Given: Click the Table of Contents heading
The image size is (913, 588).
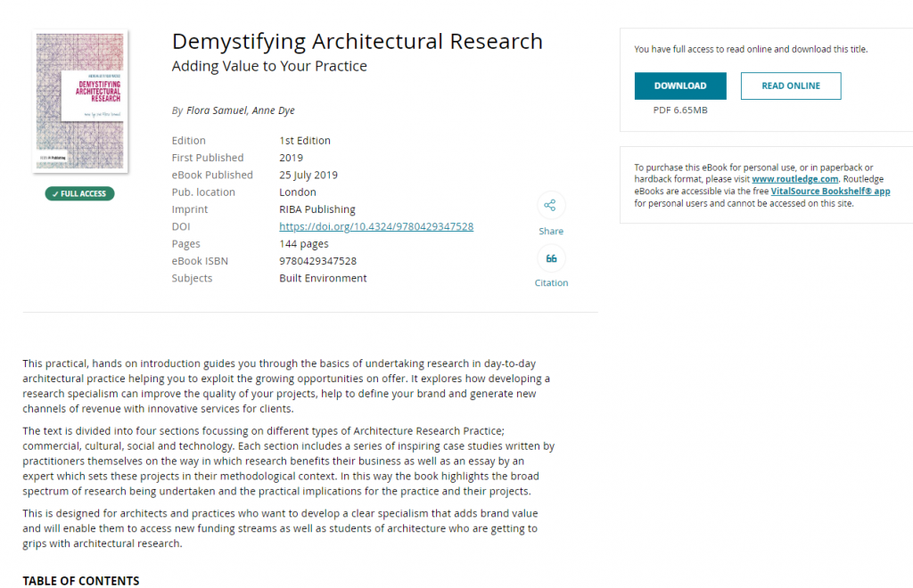Looking at the screenshot, I should pyautogui.click(x=80, y=581).
